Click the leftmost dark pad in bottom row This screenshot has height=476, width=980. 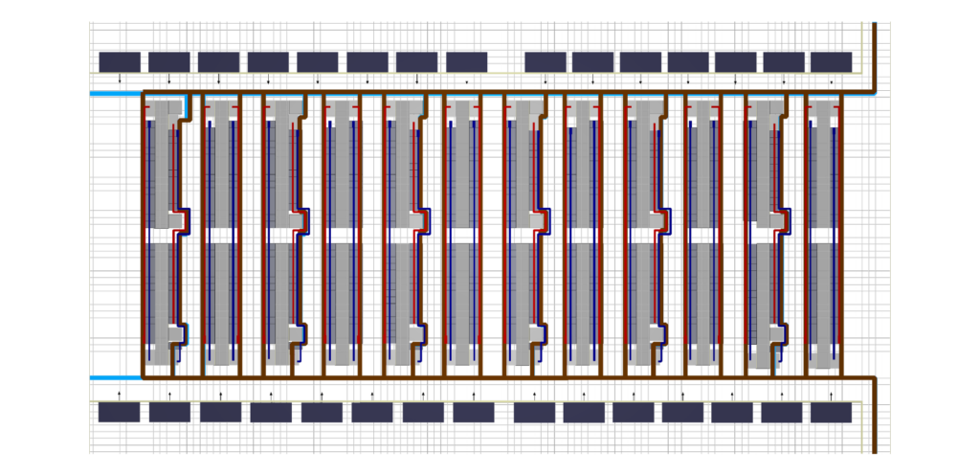[x=120, y=413]
